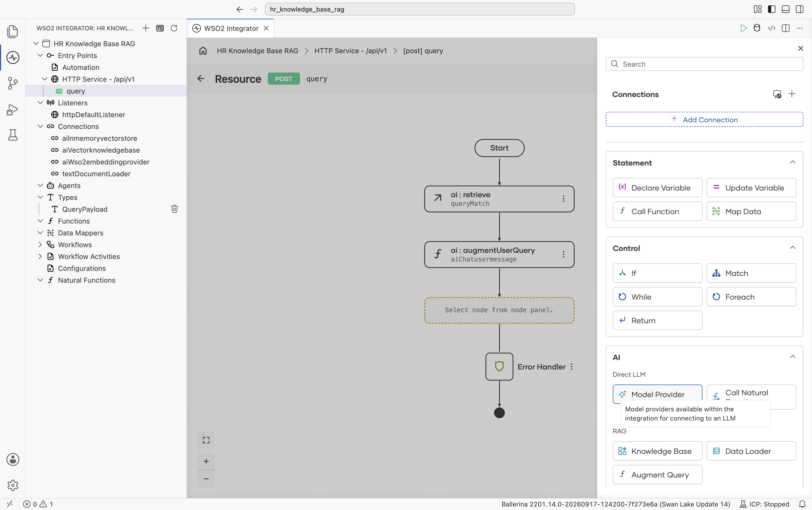Delete QueryPayload type with trash icon
Image resolution: width=812 pixels, height=510 pixels.
tap(174, 209)
